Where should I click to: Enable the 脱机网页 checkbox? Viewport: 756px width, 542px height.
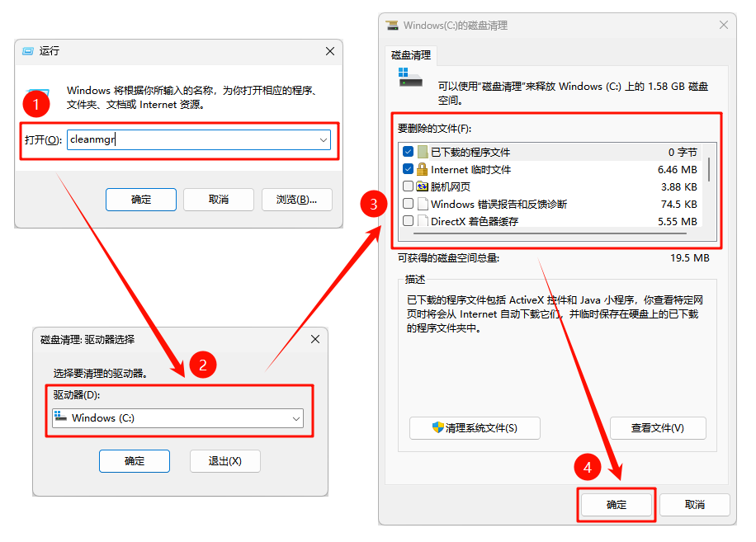408,187
